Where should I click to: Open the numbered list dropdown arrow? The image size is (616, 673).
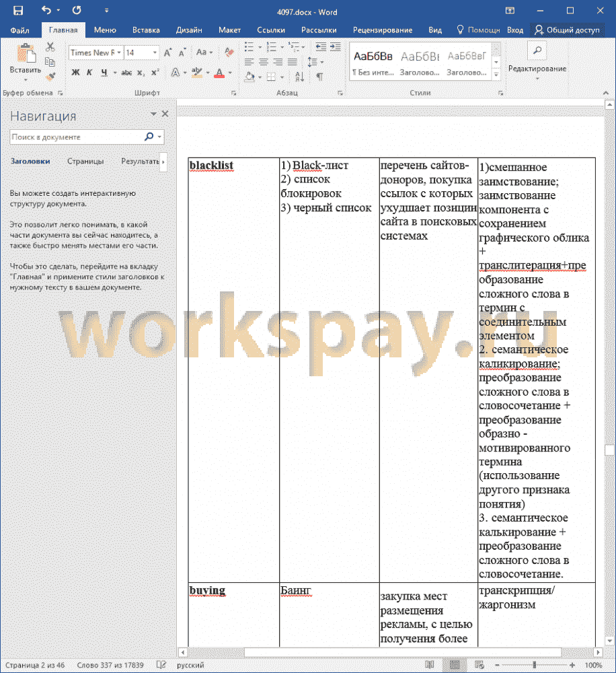(x=282, y=47)
